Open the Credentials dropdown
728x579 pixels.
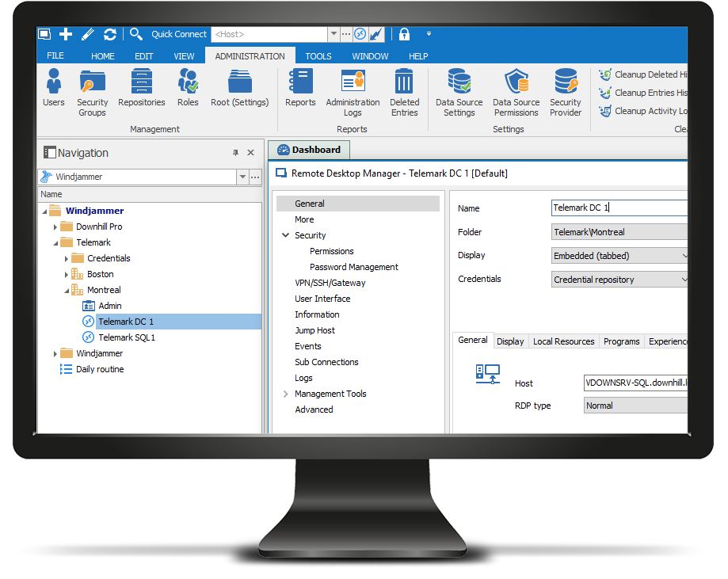[684, 279]
